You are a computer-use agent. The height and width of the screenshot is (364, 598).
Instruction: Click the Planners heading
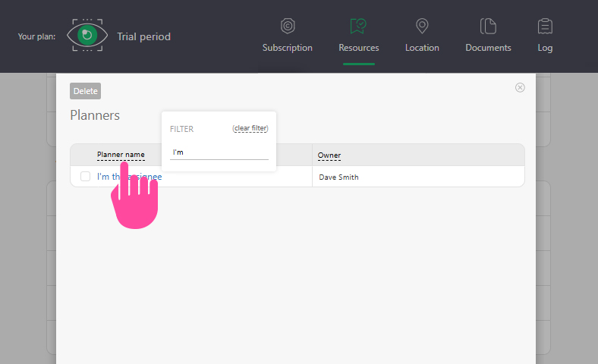[x=95, y=115]
